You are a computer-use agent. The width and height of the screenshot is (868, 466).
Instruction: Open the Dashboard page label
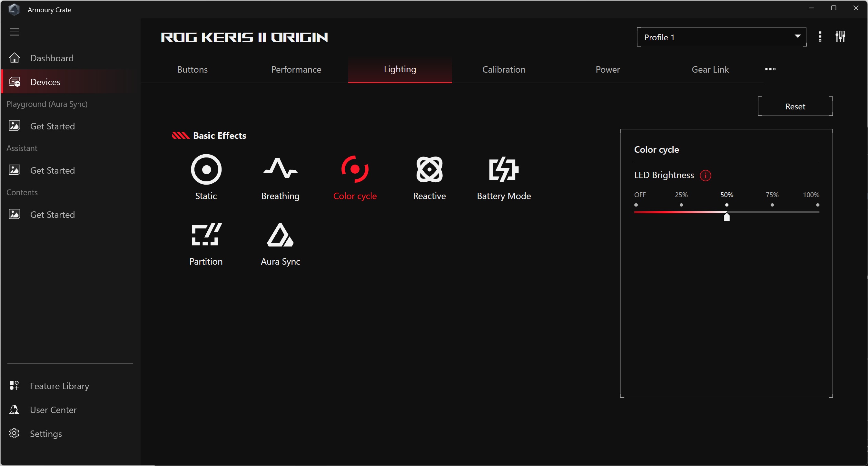point(52,58)
